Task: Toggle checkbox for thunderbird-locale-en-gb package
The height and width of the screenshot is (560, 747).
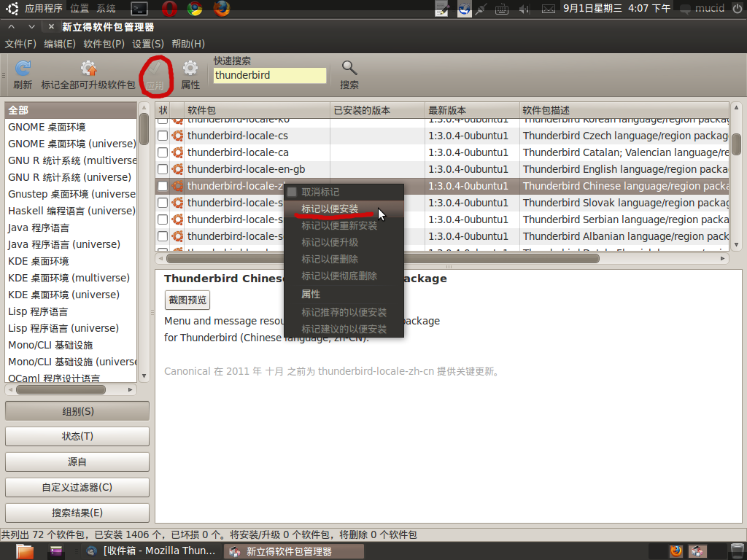Action: 163,169
